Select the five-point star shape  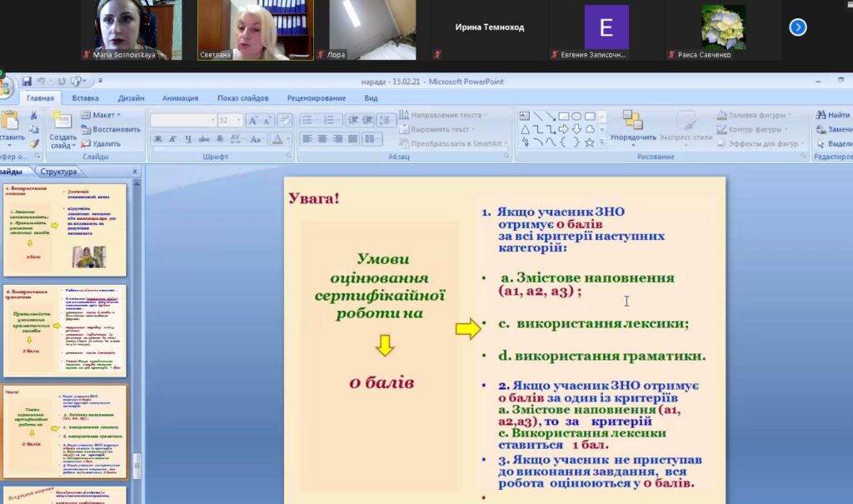590,142
